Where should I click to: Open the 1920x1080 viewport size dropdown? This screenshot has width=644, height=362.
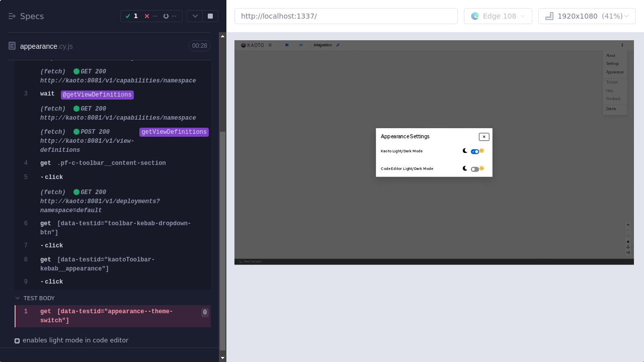click(587, 16)
